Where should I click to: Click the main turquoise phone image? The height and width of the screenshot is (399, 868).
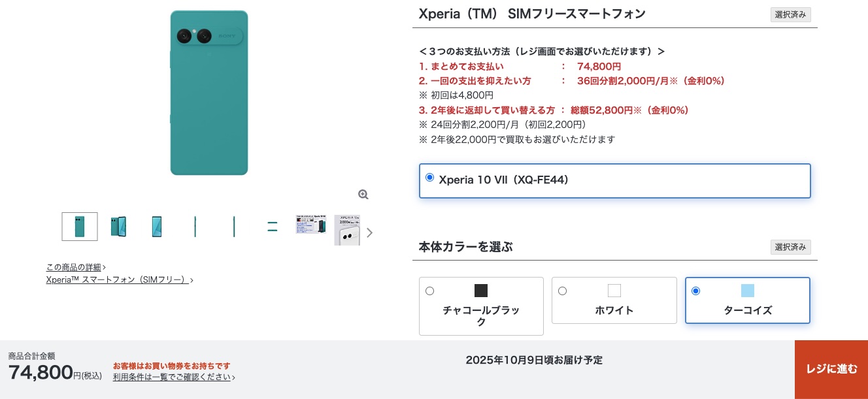209,93
